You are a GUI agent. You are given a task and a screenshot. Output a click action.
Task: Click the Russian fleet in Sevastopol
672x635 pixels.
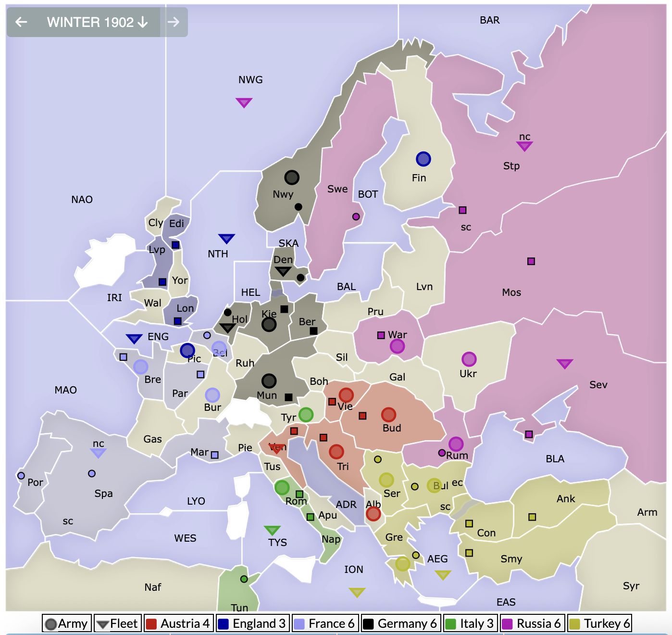564,364
